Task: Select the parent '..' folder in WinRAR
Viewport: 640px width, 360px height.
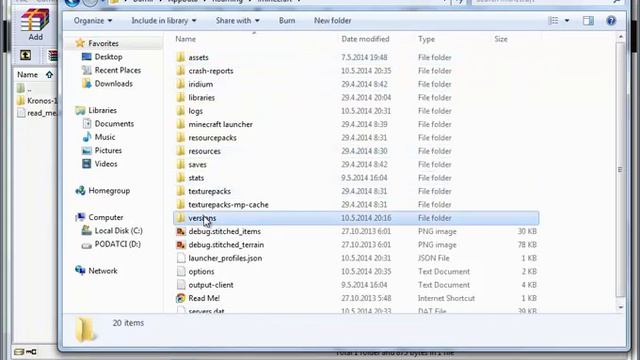Action: click(24, 89)
